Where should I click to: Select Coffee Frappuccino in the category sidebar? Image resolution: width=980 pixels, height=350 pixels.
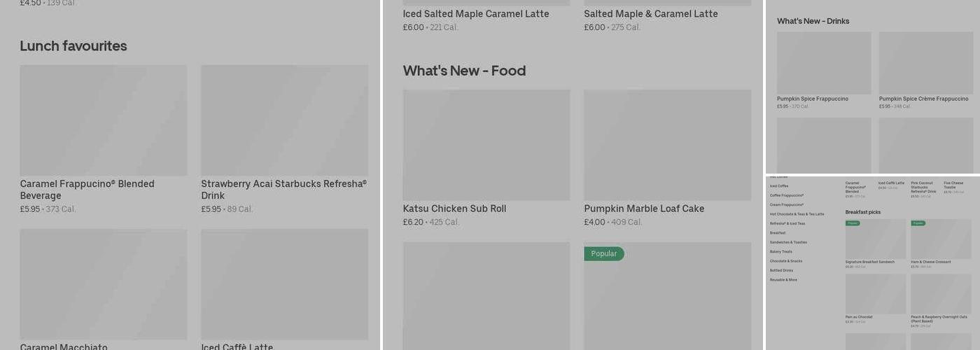[x=787, y=195]
